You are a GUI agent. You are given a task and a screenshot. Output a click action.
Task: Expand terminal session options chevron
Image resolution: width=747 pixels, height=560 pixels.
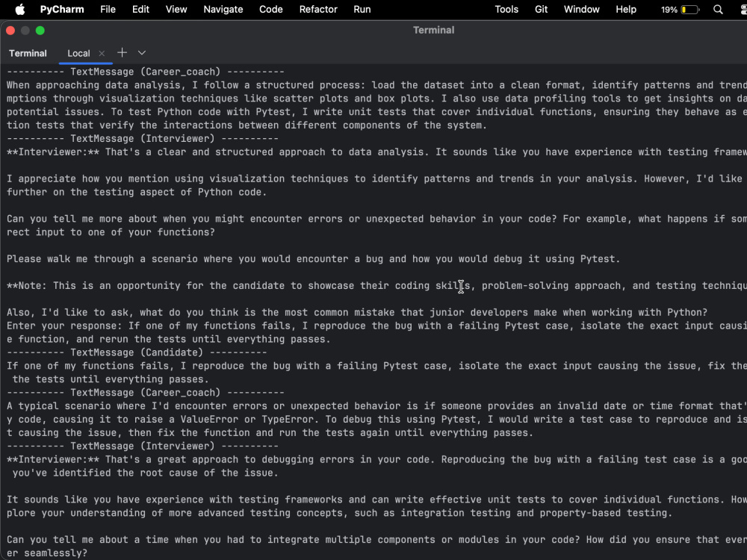[x=142, y=53]
